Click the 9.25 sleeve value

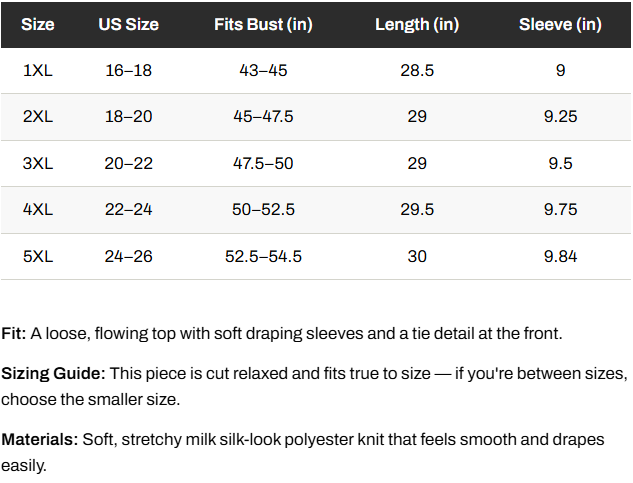pos(560,117)
